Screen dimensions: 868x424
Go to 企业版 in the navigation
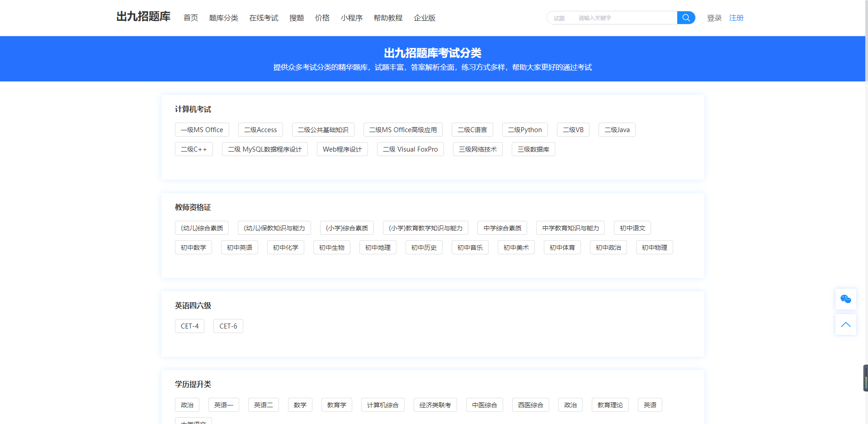click(x=425, y=18)
